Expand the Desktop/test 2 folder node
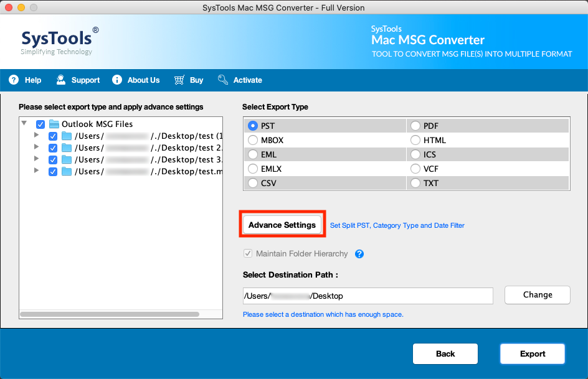 [36, 146]
